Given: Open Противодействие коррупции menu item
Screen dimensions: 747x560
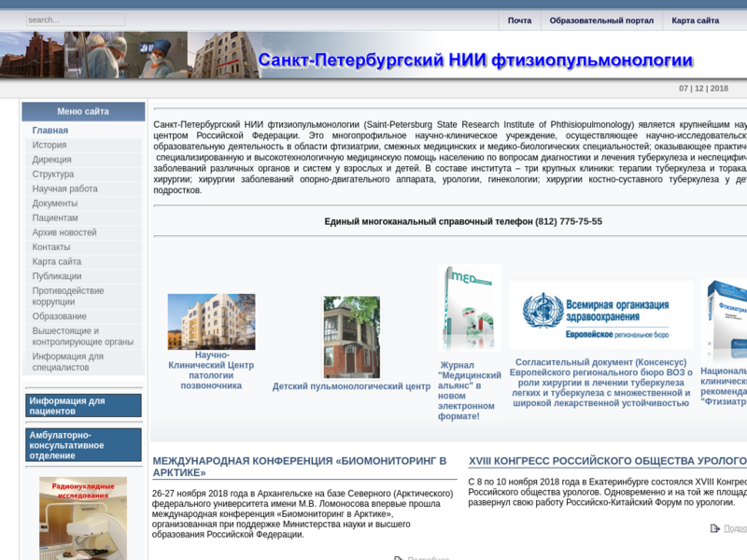Looking at the screenshot, I should 83,297.
